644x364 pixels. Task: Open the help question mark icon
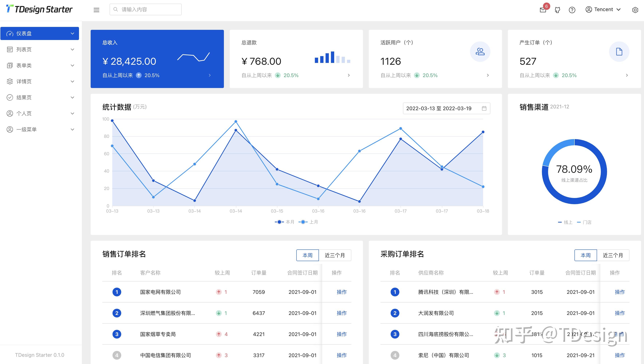point(572,10)
